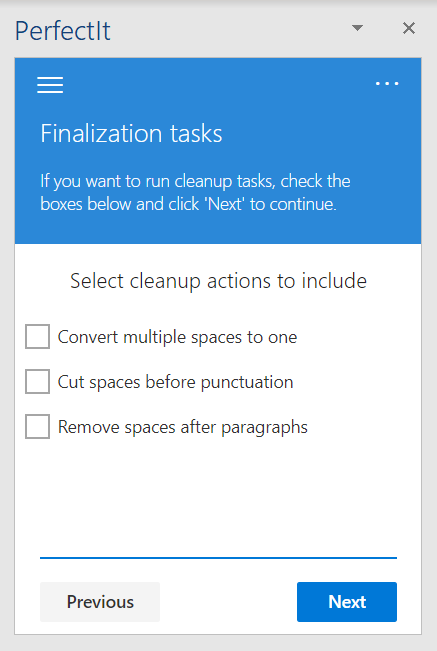Screen dimensions: 437x651
Task: Close the PerfectIt pane
Action: 409,28
